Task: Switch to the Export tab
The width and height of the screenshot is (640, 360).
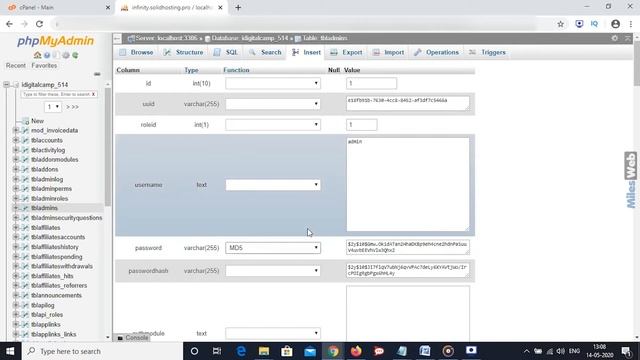Action: tap(346, 52)
